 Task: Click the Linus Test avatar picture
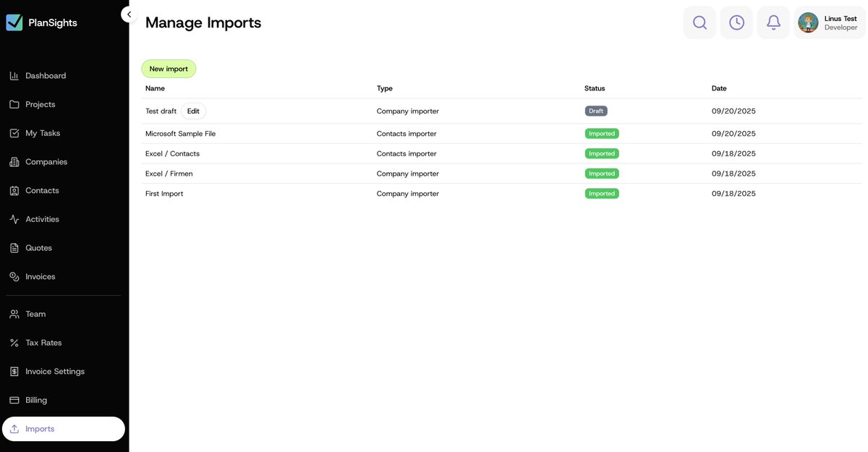pyautogui.click(x=808, y=22)
